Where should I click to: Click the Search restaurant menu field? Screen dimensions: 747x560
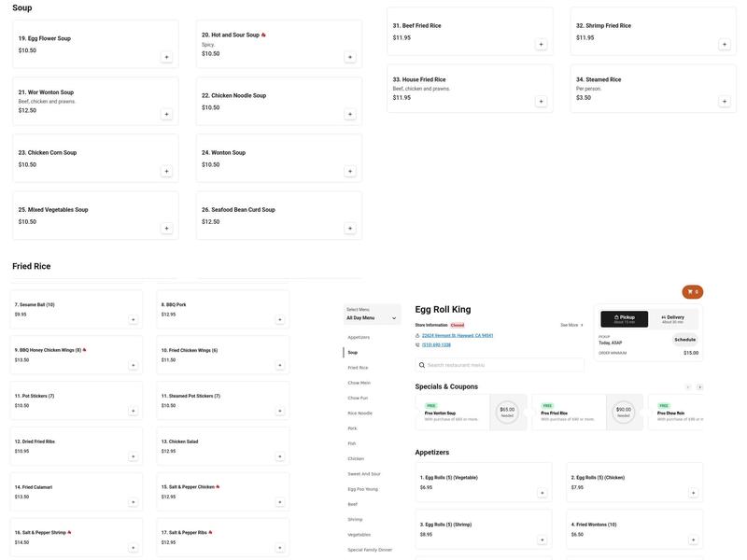(x=500, y=365)
